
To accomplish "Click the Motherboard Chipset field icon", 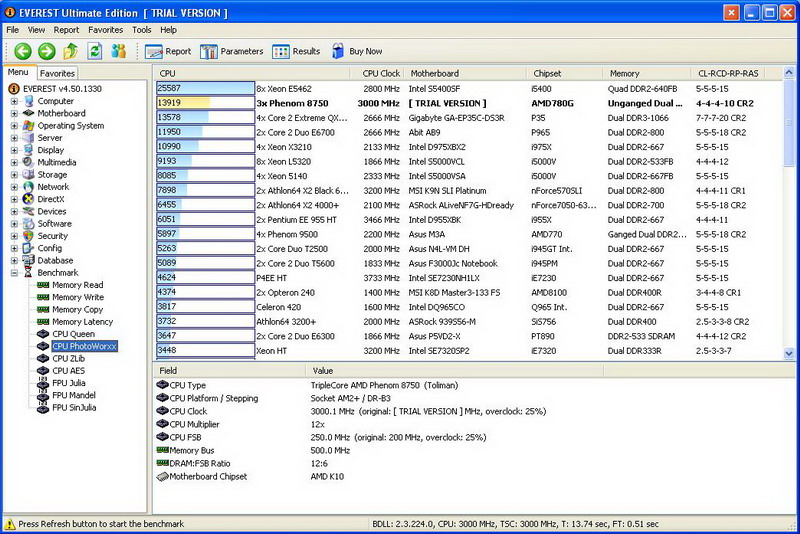I will point(162,476).
